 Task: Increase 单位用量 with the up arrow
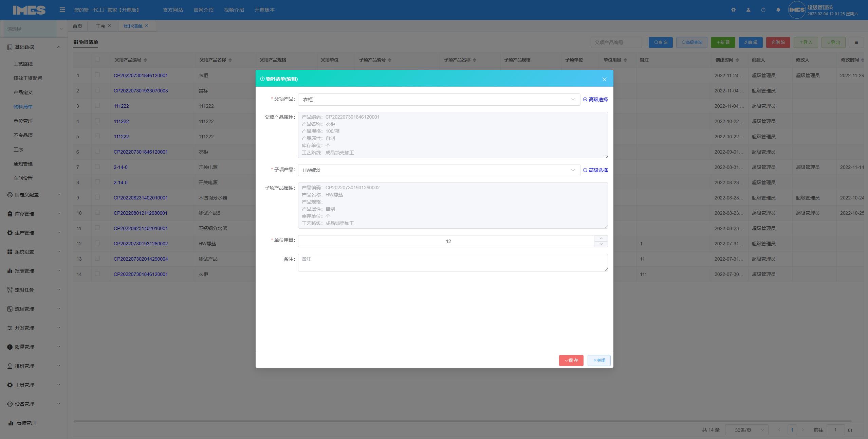click(601, 238)
